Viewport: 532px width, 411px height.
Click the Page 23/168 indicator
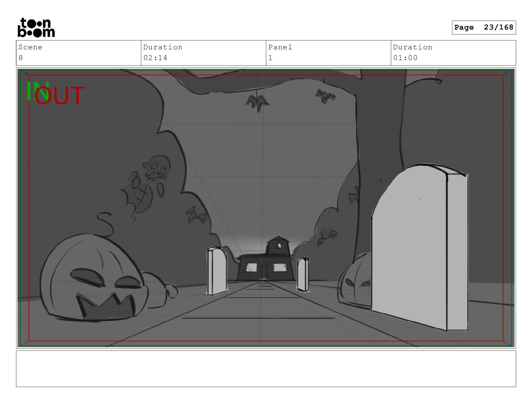tap(484, 28)
